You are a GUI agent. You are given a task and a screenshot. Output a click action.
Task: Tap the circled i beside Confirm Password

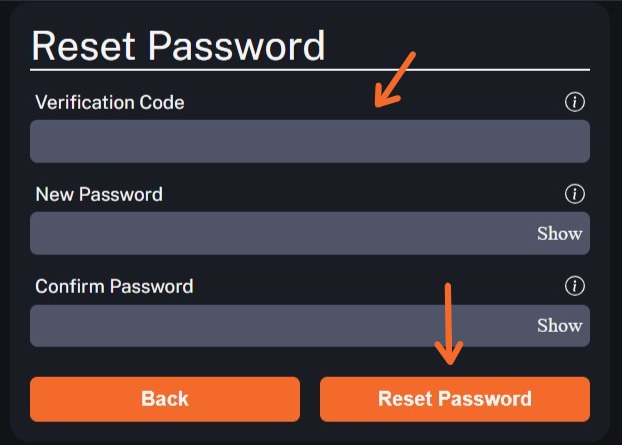click(574, 286)
